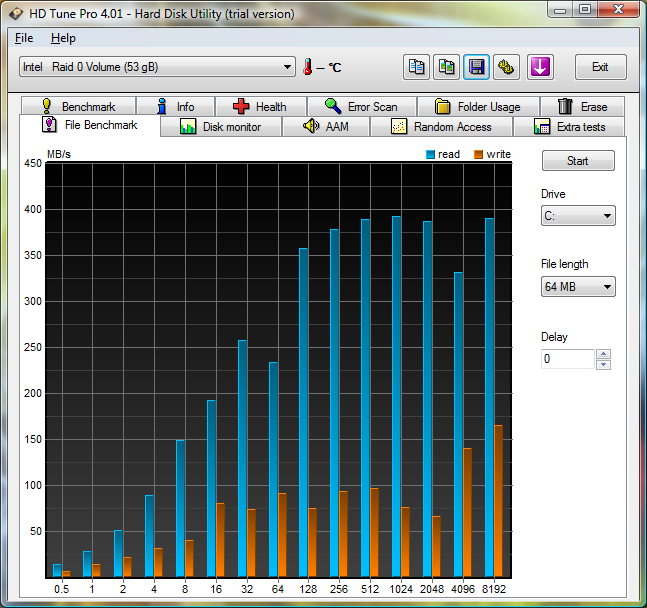The height and width of the screenshot is (608, 647).
Task: Switch to the Extra tests tab
Action: pos(569,127)
